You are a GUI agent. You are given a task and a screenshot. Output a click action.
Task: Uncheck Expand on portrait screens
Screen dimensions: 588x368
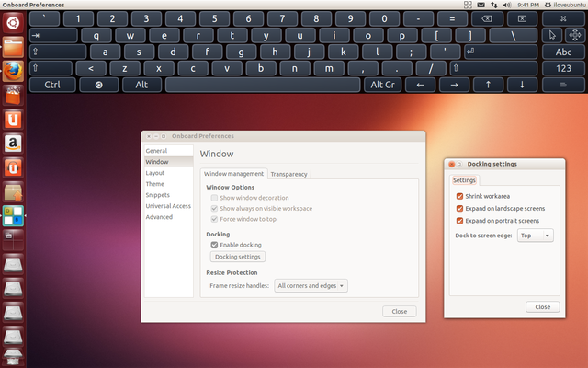coord(459,221)
